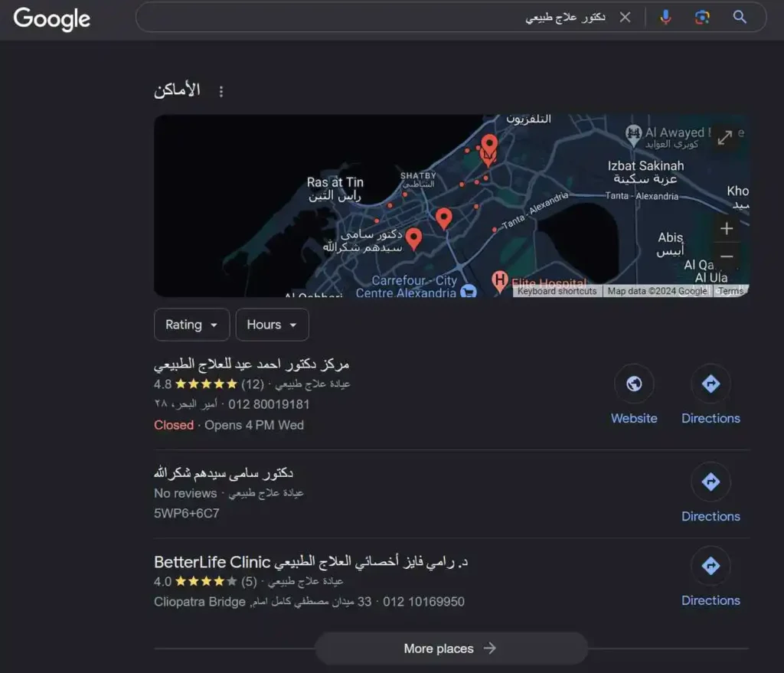This screenshot has height=673, width=784.
Task: Expand the map to full screen
Action: pos(725,137)
